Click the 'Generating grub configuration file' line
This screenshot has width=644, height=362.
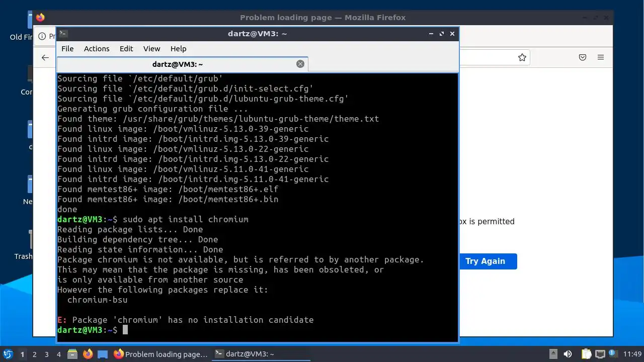click(152, 109)
